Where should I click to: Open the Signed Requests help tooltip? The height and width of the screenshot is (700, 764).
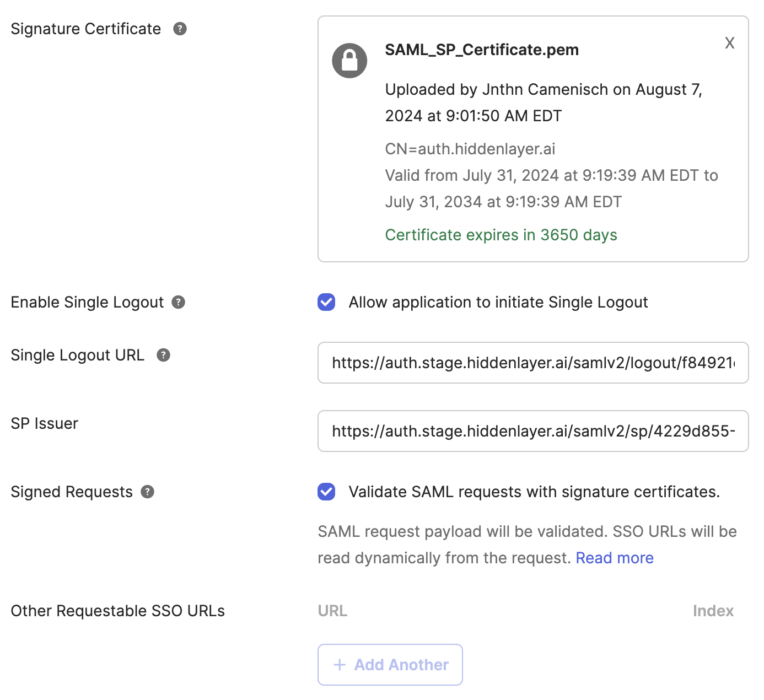[x=147, y=492]
